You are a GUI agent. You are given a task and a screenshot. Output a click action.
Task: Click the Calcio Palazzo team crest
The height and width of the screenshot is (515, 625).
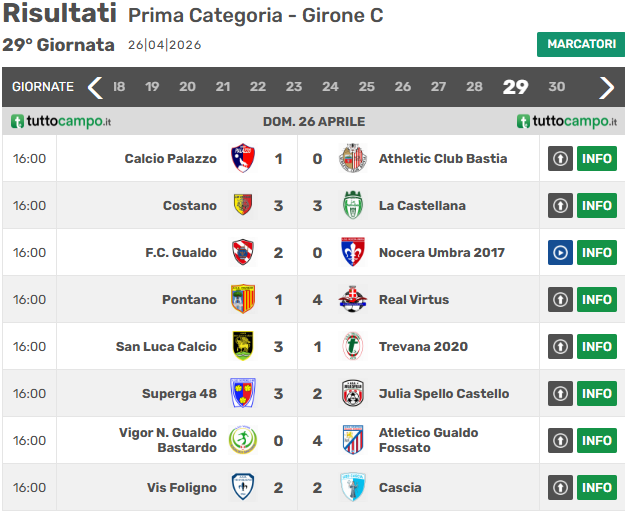[x=243, y=158]
